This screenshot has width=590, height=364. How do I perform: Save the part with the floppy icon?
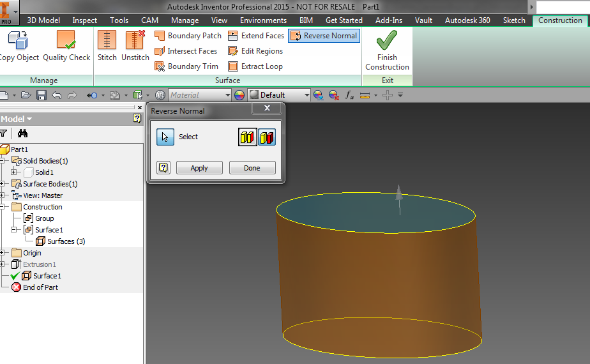[x=42, y=95]
